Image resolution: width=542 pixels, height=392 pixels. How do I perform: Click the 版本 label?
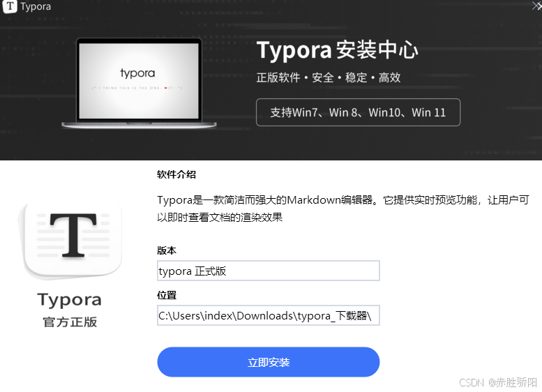click(x=167, y=250)
